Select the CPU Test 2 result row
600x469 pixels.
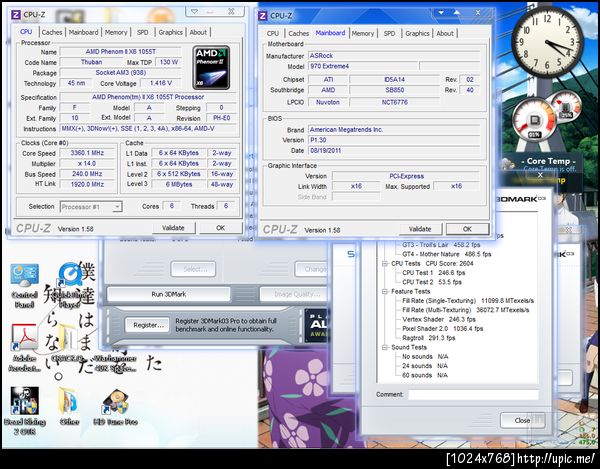(x=432, y=282)
